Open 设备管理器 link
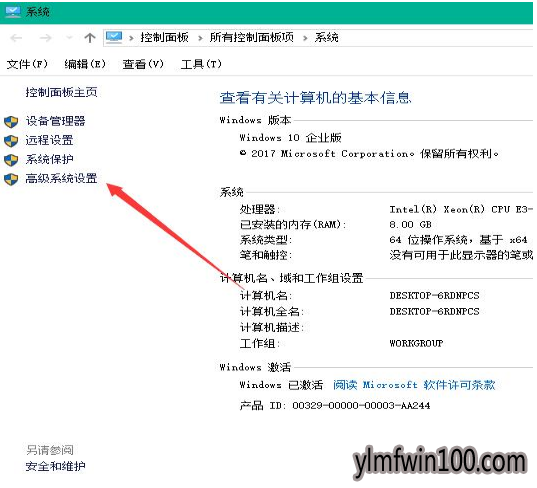Screen dimensions: 537x488 click(x=55, y=121)
